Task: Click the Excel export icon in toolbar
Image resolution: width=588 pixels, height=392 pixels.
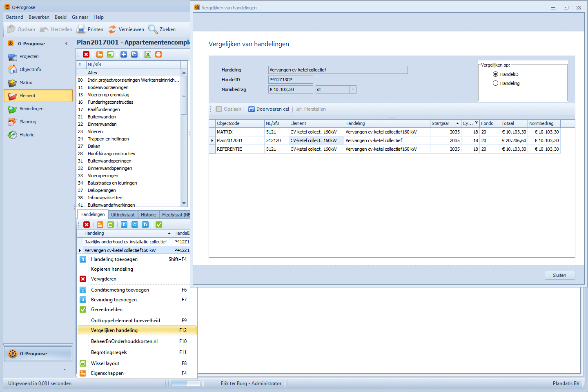Action: [147, 54]
